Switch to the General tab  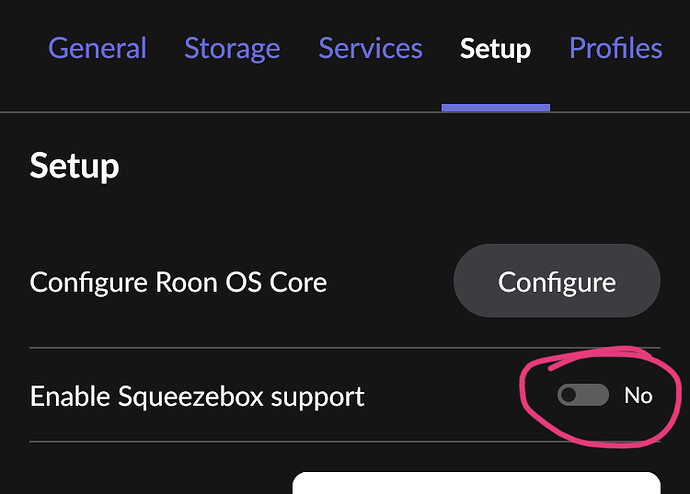(97, 48)
